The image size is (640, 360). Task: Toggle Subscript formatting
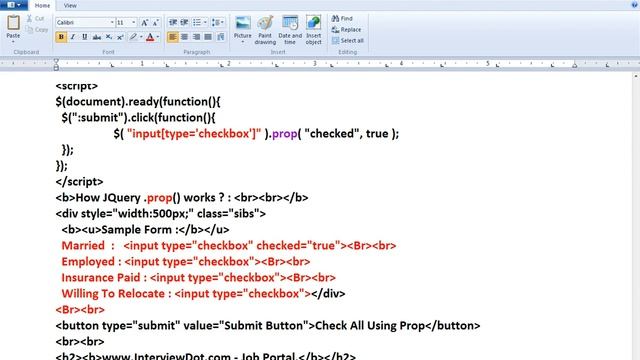(x=109, y=37)
